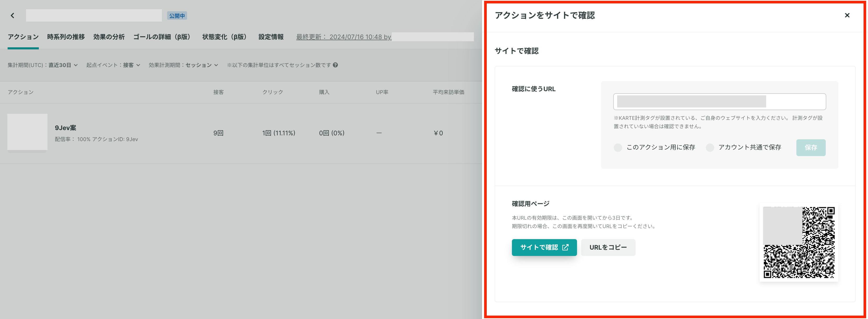Screen dimensions: 868x319
Task: Click the 9Jev案 action name
Action: click(x=65, y=128)
